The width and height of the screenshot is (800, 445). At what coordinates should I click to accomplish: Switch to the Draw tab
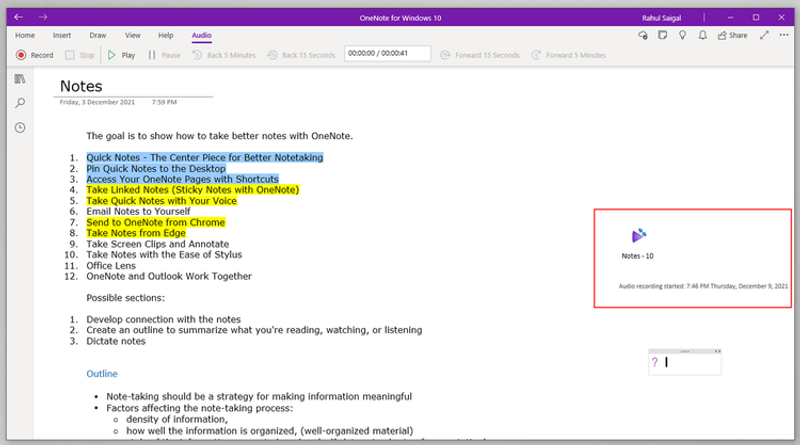click(97, 35)
